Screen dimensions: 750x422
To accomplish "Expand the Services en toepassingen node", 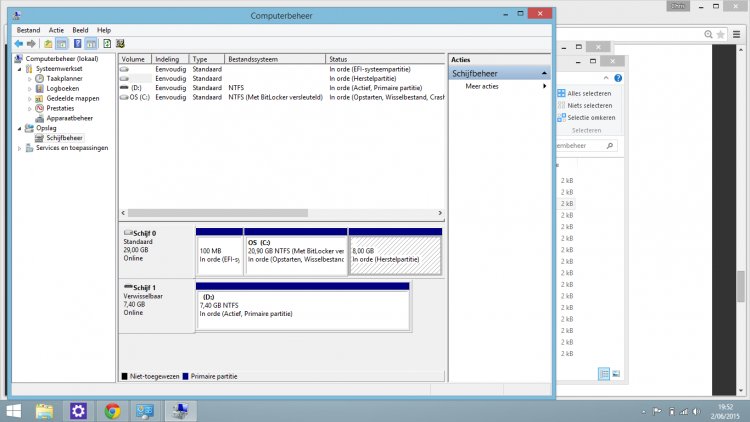I will [x=18, y=148].
